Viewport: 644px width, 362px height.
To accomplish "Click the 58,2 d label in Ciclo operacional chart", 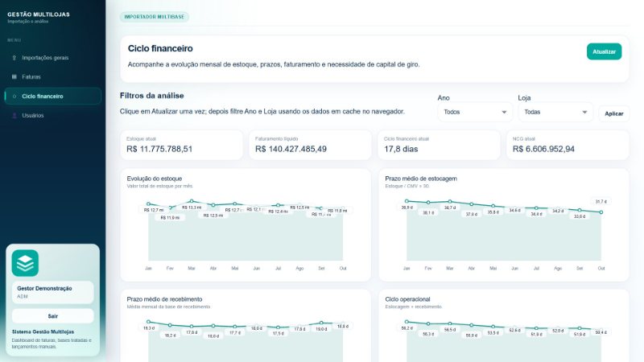I will pyautogui.click(x=407, y=328).
